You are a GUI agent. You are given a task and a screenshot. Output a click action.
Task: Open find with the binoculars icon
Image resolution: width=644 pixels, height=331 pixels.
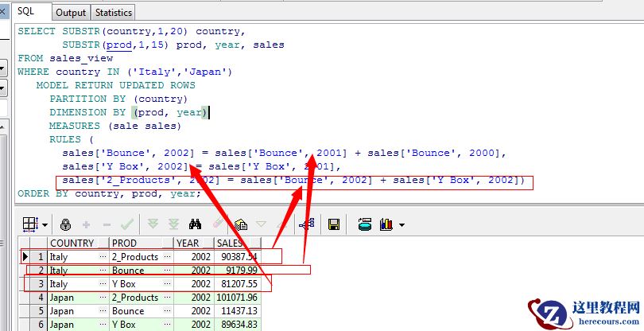tap(196, 224)
